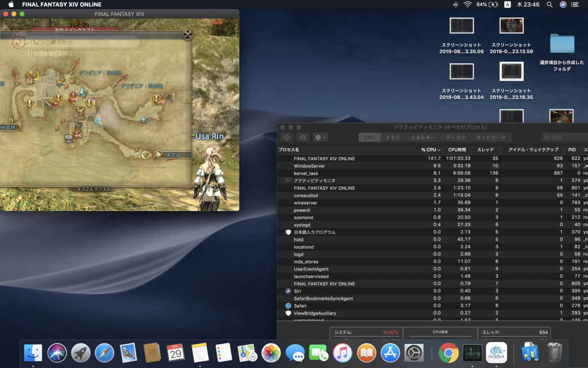This screenshot has height=368, width=588.
Task: Switch to the ディスク tab
Action: 456,137
